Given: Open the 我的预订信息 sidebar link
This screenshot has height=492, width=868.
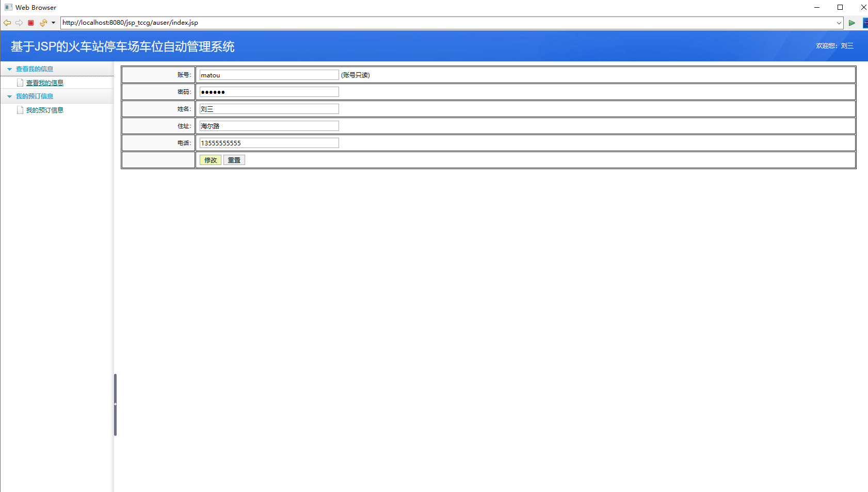Looking at the screenshot, I should [45, 110].
